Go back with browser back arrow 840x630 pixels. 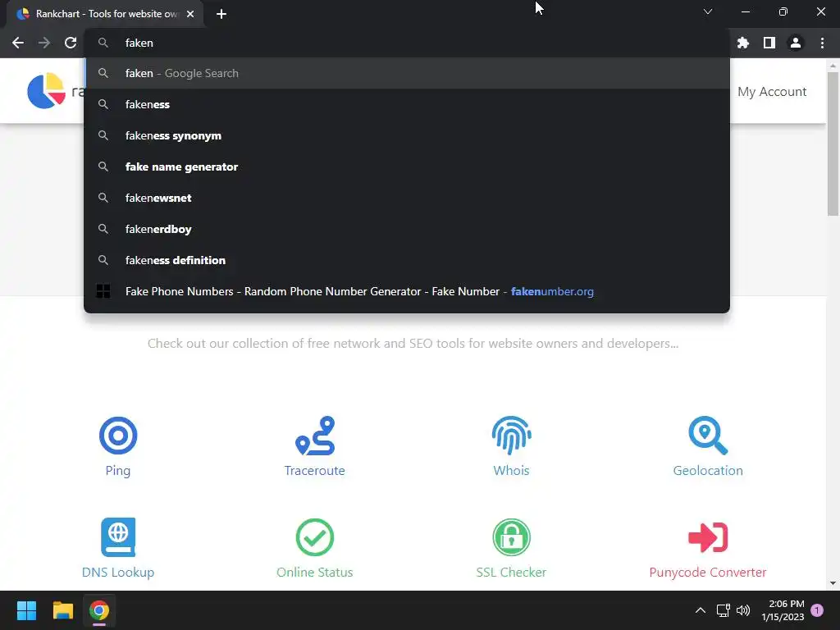click(x=18, y=43)
